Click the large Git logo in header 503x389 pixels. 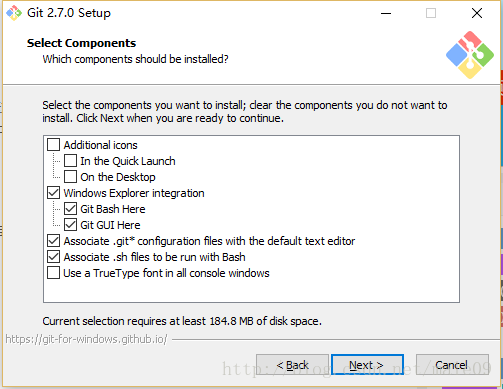(470, 55)
